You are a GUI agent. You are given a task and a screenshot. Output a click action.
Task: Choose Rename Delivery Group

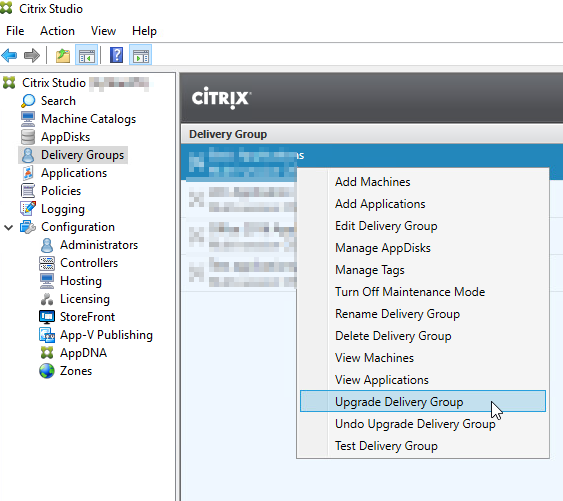point(423,314)
